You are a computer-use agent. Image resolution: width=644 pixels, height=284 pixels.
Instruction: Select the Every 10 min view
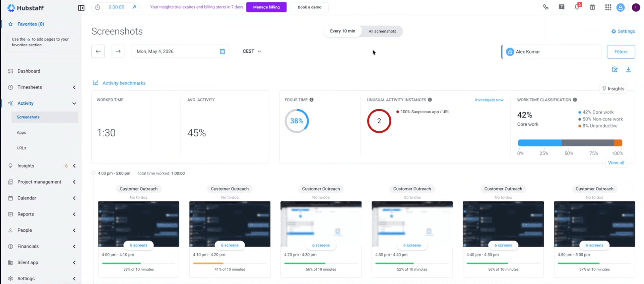[342, 31]
